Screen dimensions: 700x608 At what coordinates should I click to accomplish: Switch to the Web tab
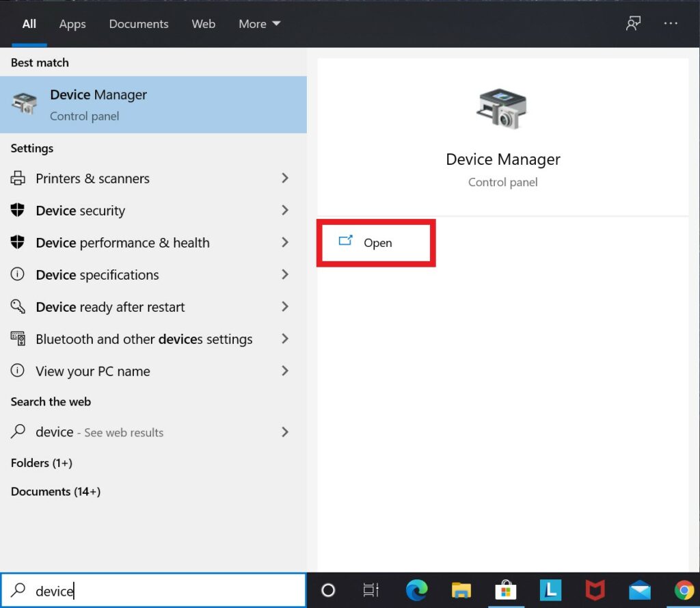pyautogui.click(x=204, y=24)
